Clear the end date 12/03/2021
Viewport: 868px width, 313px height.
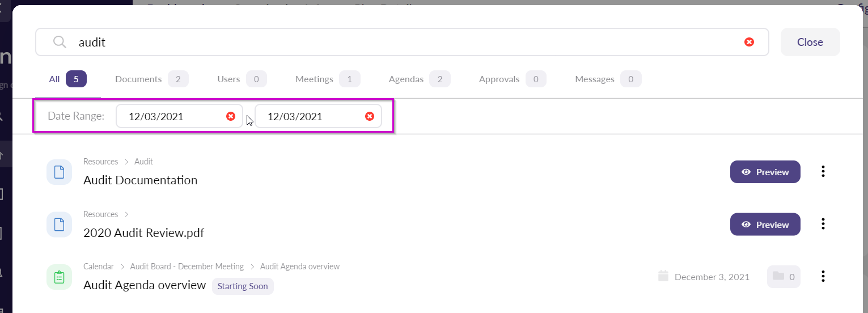coord(369,116)
